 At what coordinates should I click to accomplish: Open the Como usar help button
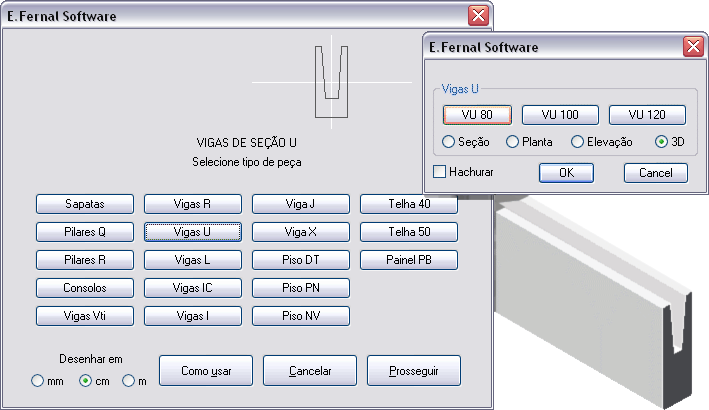(206, 370)
